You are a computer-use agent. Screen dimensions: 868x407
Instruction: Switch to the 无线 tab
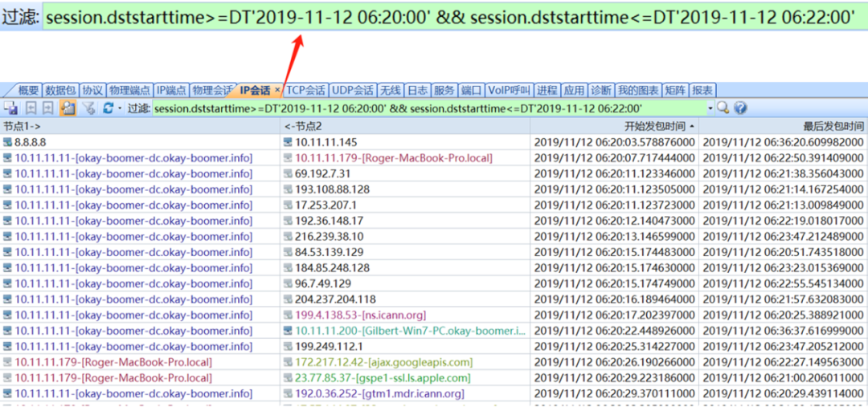391,90
